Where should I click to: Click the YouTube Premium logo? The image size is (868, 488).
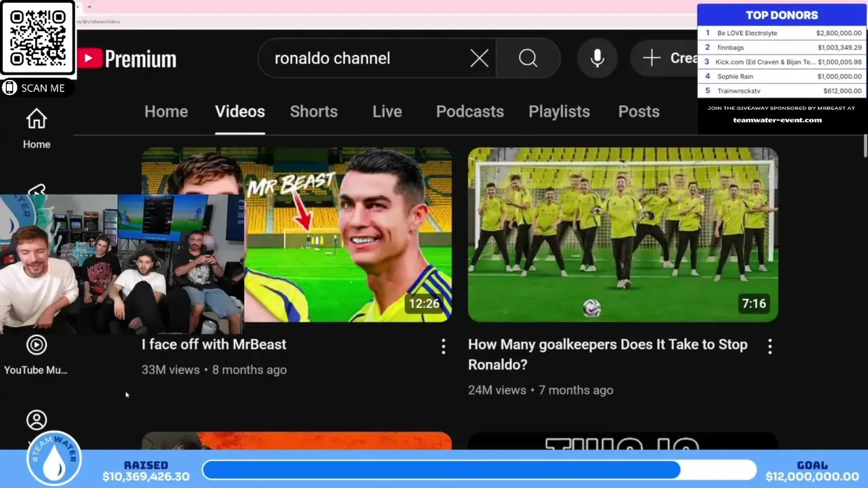[127, 59]
